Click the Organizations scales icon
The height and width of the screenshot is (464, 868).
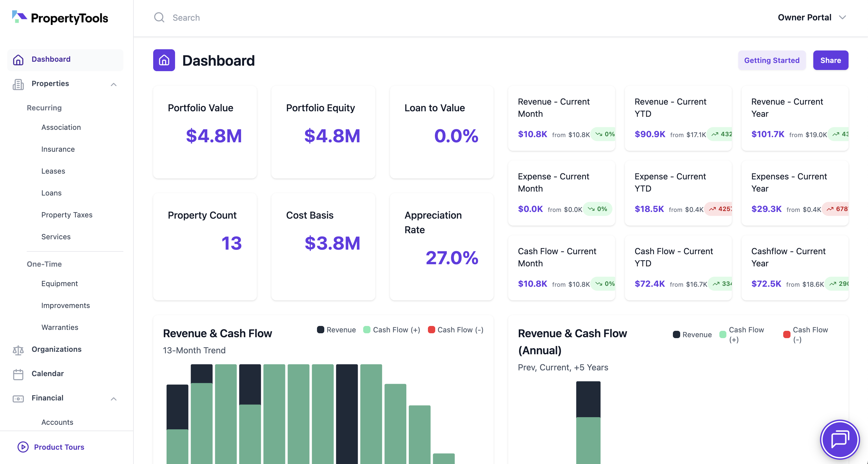pyautogui.click(x=18, y=350)
